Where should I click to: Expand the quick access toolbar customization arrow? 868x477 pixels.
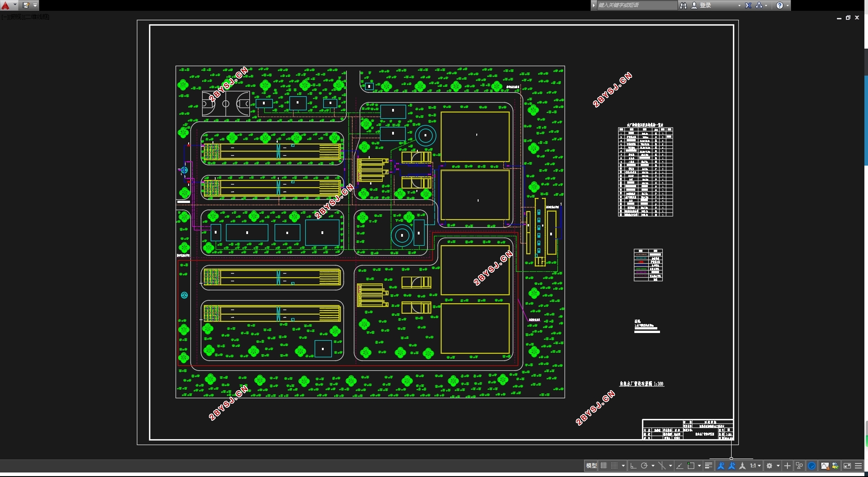pos(35,5)
